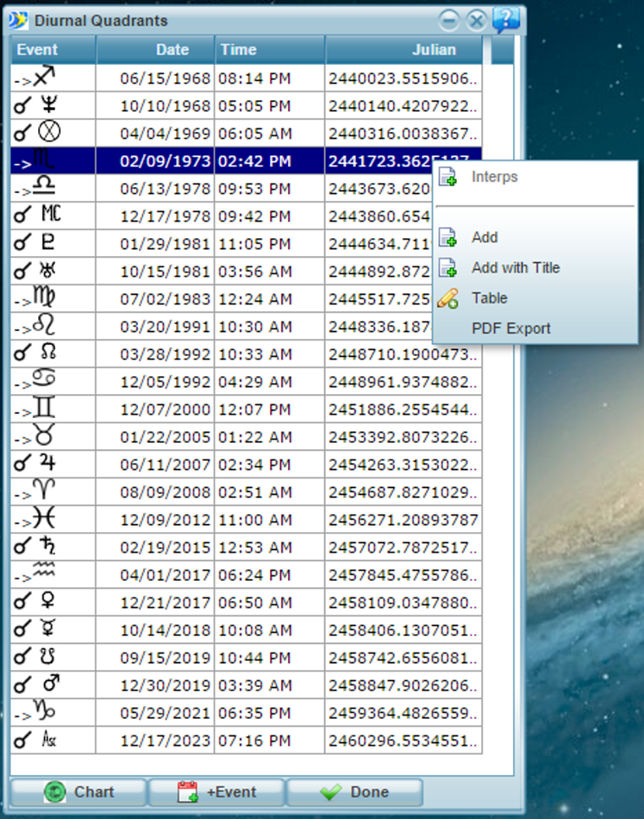Image resolution: width=644 pixels, height=819 pixels.
Task: Select the conjunct Jupiter event icon
Action: pyautogui.click(x=48, y=465)
